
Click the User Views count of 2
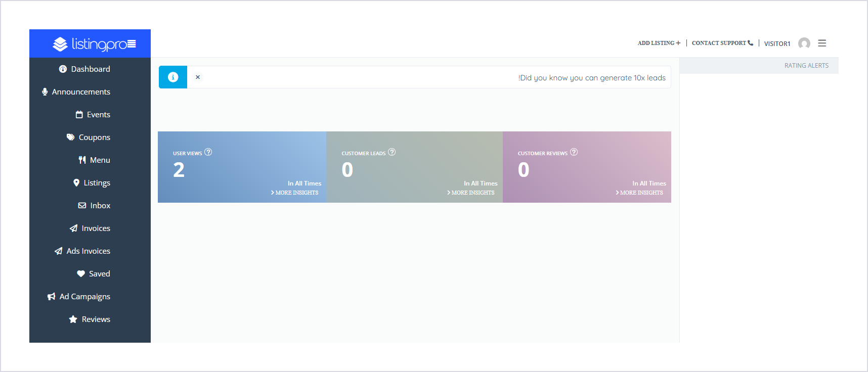click(x=179, y=170)
